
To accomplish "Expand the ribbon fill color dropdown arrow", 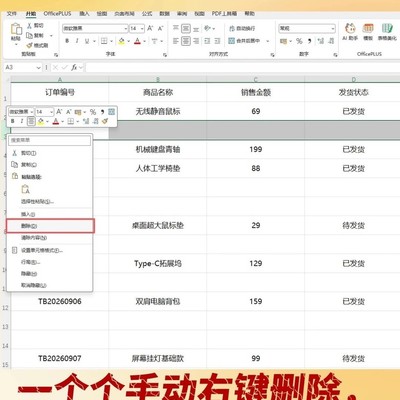I will [x=128, y=41].
